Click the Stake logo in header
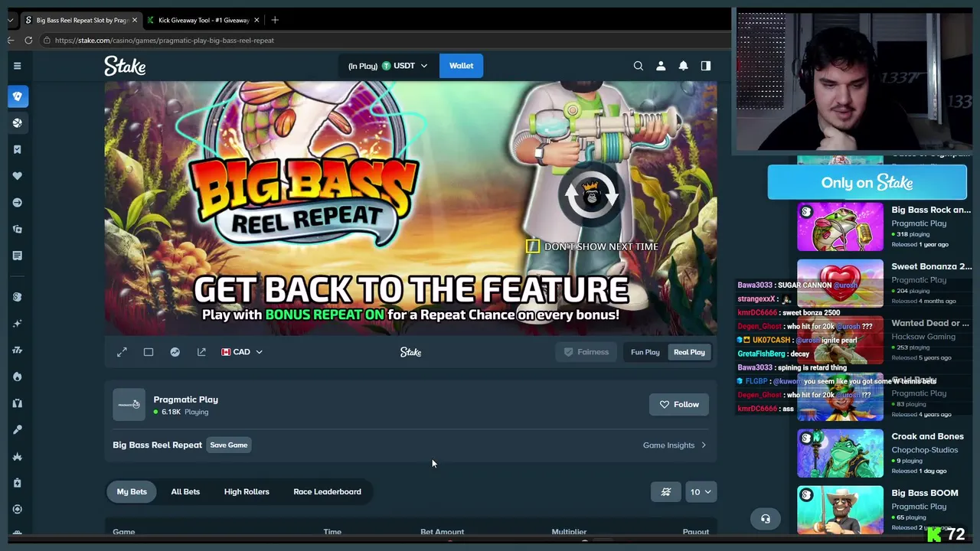The width and height of the screenshot is (980, 551). point(125,66)
